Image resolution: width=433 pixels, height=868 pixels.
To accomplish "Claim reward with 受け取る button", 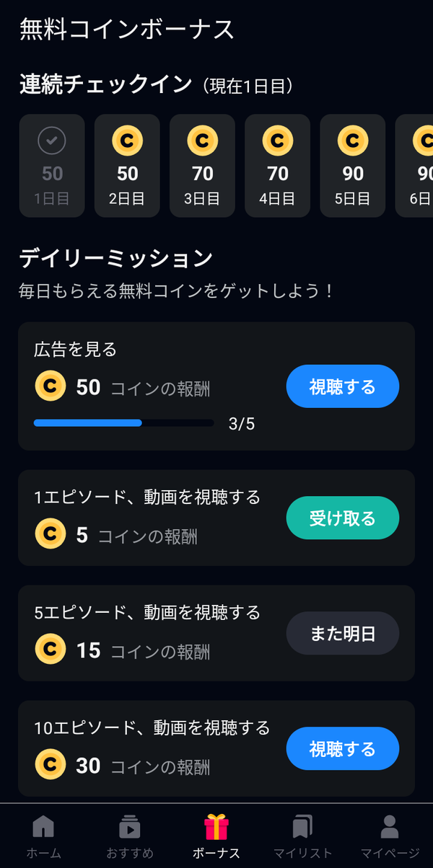I will 343,518.
